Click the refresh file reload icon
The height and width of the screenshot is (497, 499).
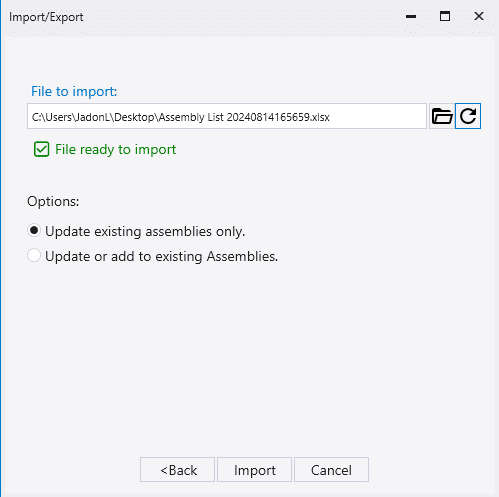(468, 116)
